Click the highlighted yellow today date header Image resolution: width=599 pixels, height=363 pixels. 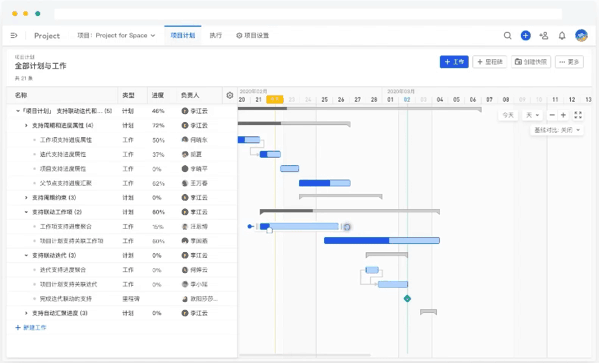coord(275,99)
